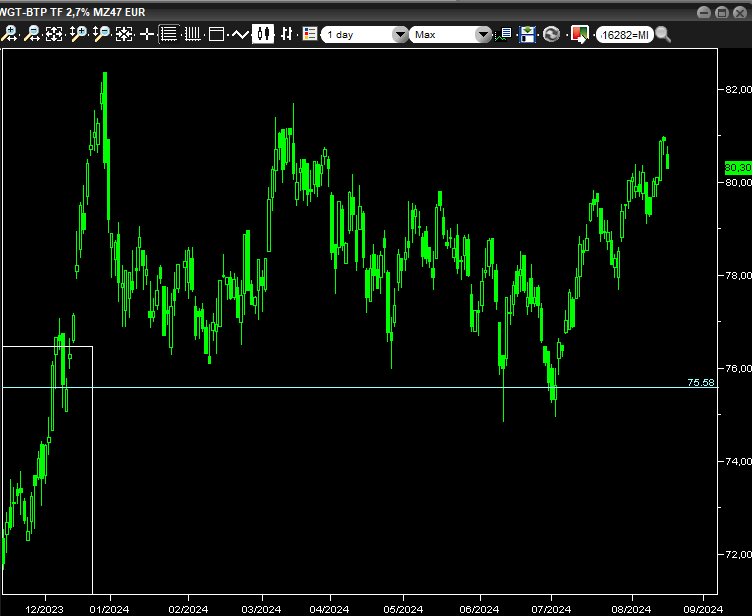The image size is (752, 616).
Task: Toggle candlestick chart style
Action: tap(263, 34)
